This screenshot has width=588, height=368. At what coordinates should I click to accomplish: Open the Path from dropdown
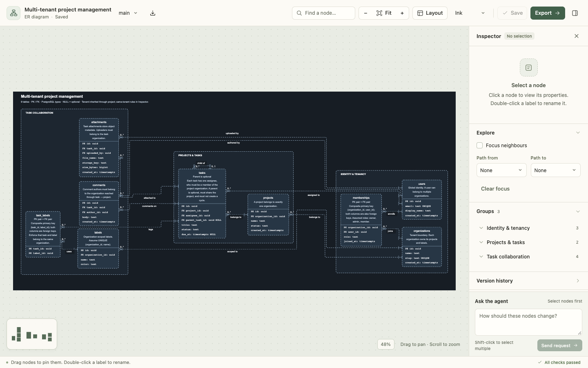pyautogui.click(x=501, y=170)
